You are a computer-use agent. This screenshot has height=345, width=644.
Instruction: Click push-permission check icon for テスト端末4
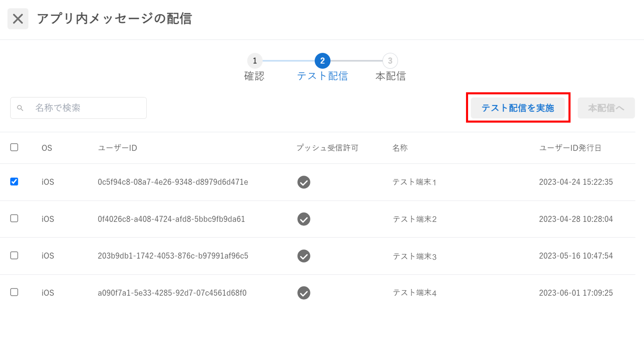(x=304, y=293)
